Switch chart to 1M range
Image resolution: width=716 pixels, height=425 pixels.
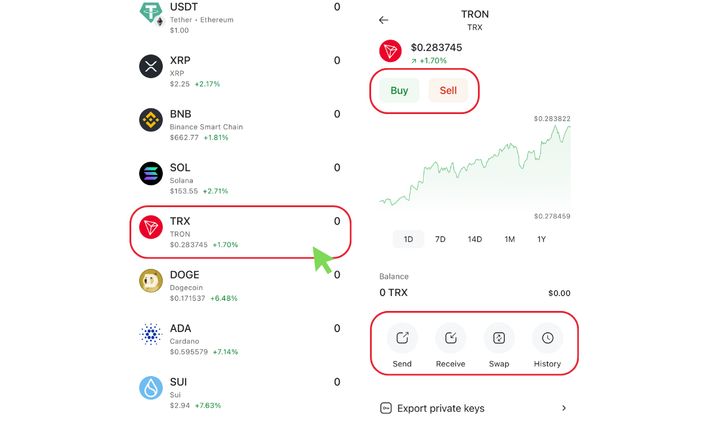pos(510,239)
